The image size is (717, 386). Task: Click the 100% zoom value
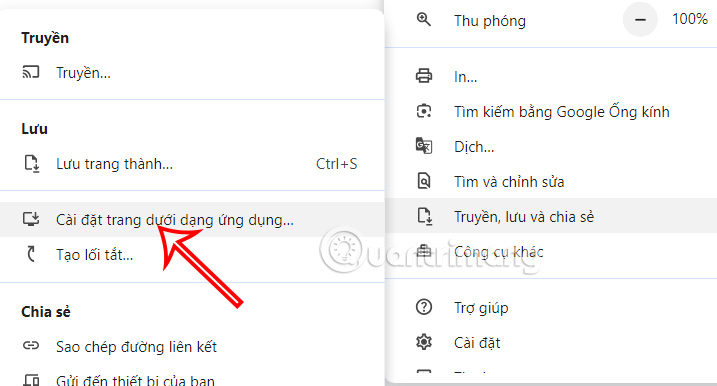pos(690,19)
